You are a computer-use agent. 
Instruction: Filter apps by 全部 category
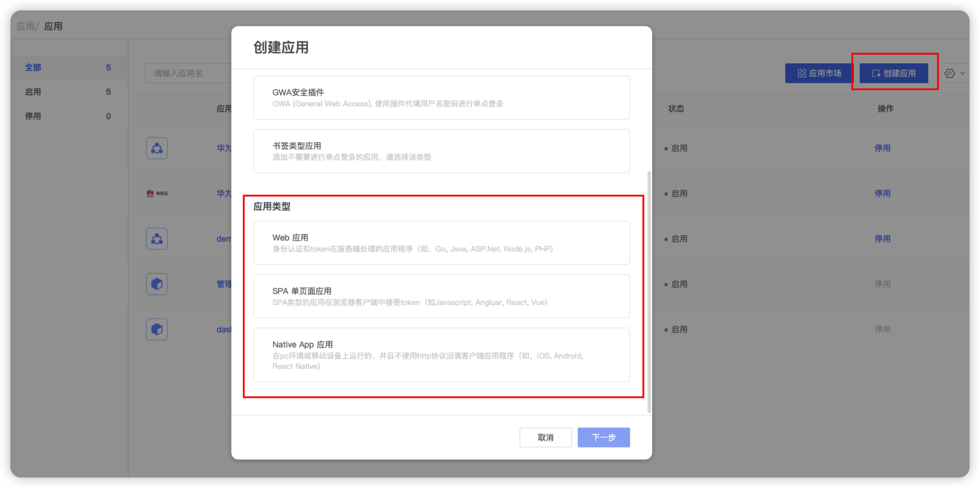[x=69, y=67]
